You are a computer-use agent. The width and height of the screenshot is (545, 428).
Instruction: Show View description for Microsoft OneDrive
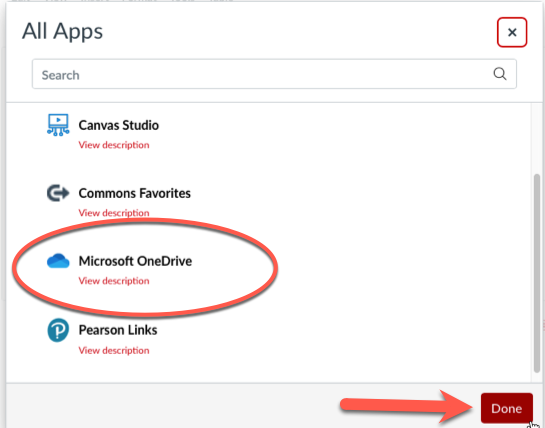(114, 281)
